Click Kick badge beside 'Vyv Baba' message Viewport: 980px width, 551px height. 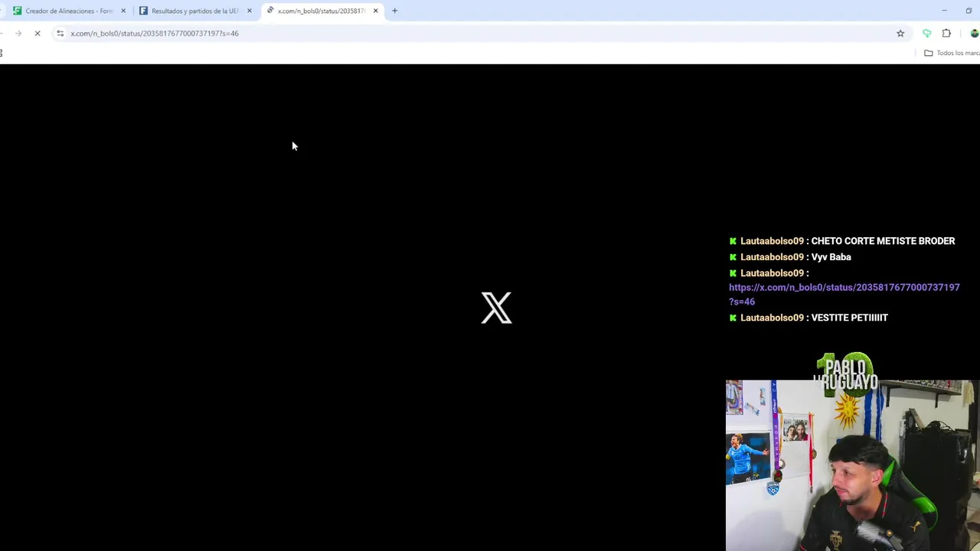click(x=733, y=257)
